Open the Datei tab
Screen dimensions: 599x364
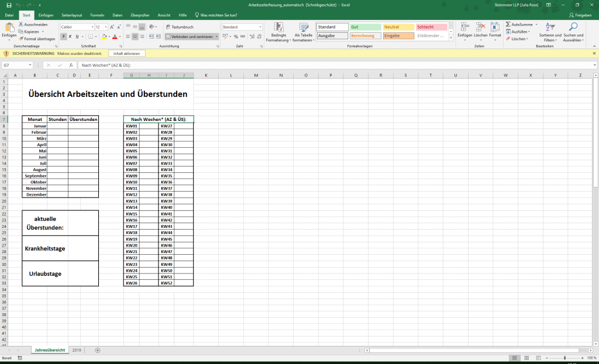[9, 15]
